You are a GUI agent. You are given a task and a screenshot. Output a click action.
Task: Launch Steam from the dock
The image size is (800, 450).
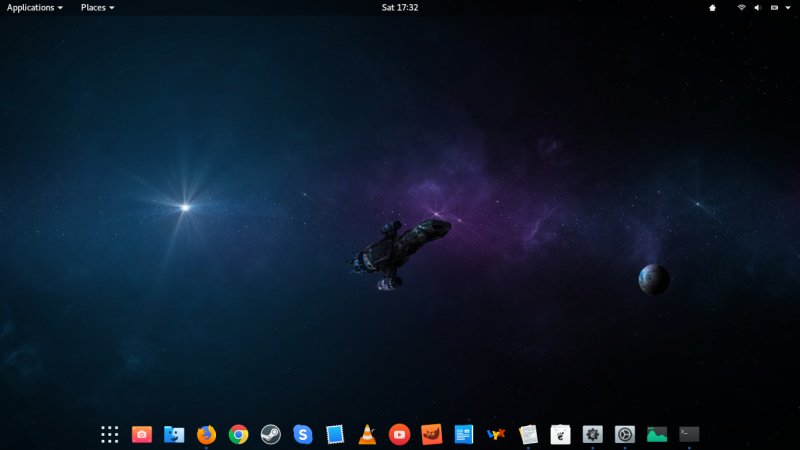[270, 434]
